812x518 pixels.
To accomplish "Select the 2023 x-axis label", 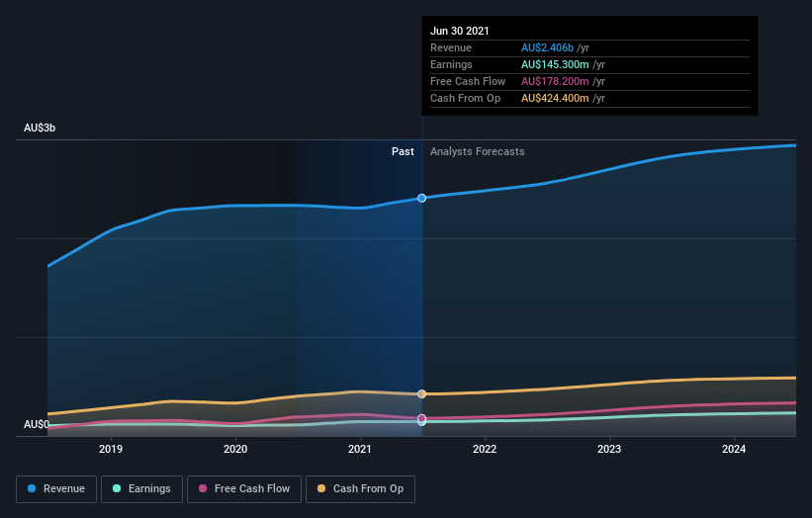I will tap(609, 449).
